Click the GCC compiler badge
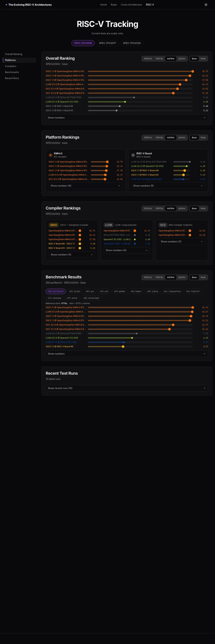The image size is (215, 644). click(163, 225)
